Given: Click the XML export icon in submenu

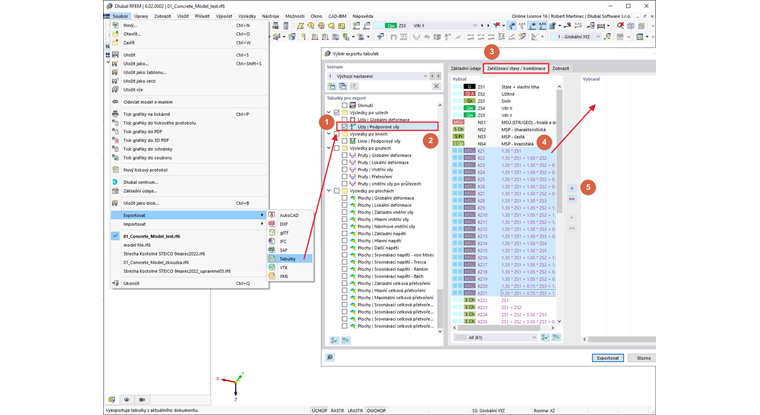Looking at the screenshot, I should [x=272, y=276].
